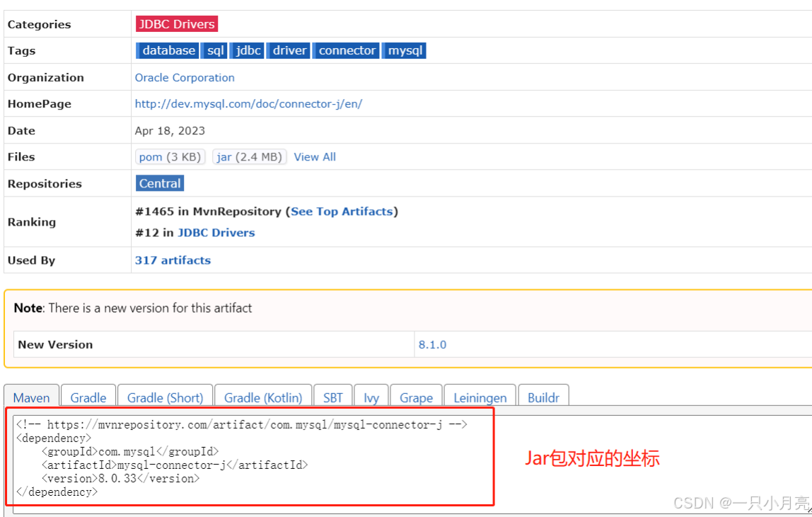Open JDBC Drivers ranking link
Viewport: 812px width, 517px height.
[x=216, y=233]
